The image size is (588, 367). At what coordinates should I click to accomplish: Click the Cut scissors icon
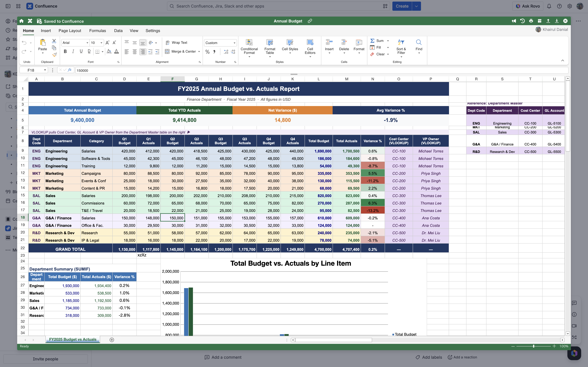tap(54, 41)
